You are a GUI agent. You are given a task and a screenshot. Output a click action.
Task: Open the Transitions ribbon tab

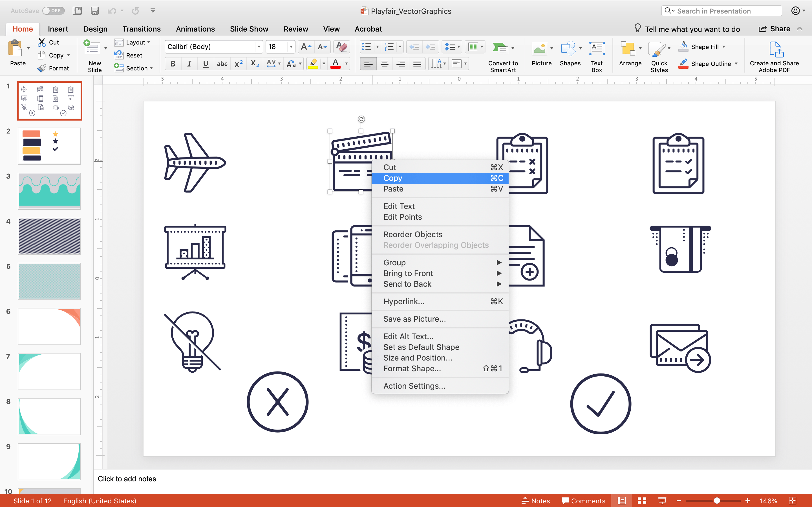click(141, 29)
